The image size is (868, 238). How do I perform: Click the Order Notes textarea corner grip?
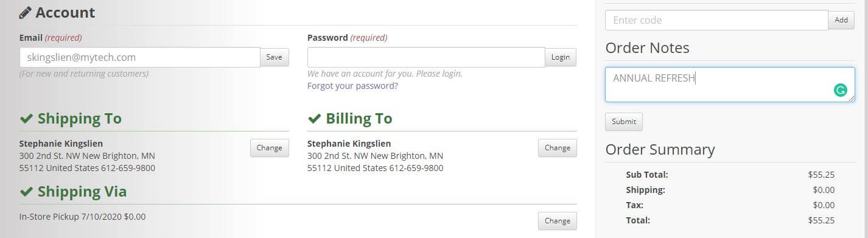pyautogui.click(x=851, y=98)
